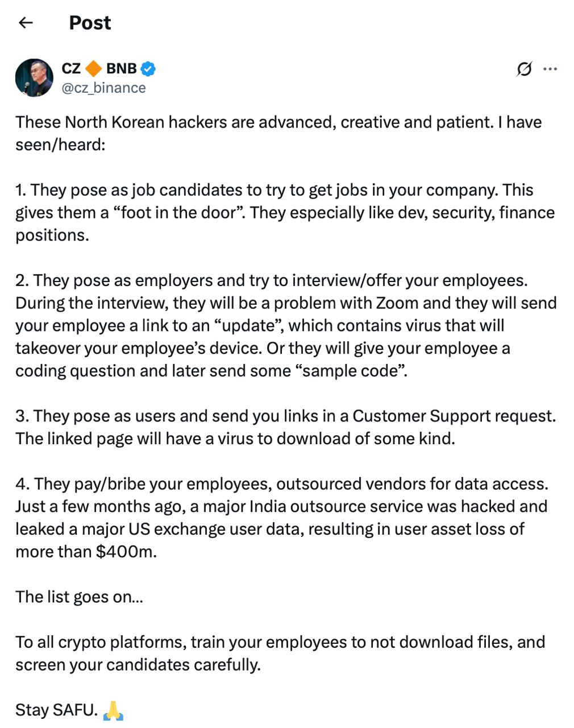This screenshot has height=728, width=574.
Task: Click the CZ display name
Action: pos(71,69)
